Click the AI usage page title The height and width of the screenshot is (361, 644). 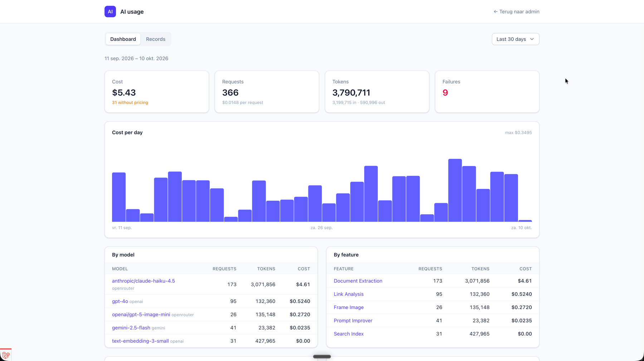pos(132,11)
